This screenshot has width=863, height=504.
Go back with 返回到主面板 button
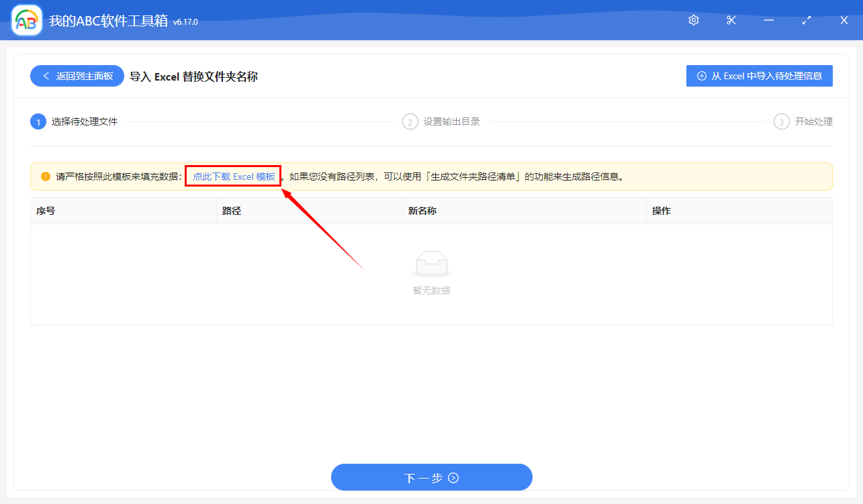click(x=77, y=76)
